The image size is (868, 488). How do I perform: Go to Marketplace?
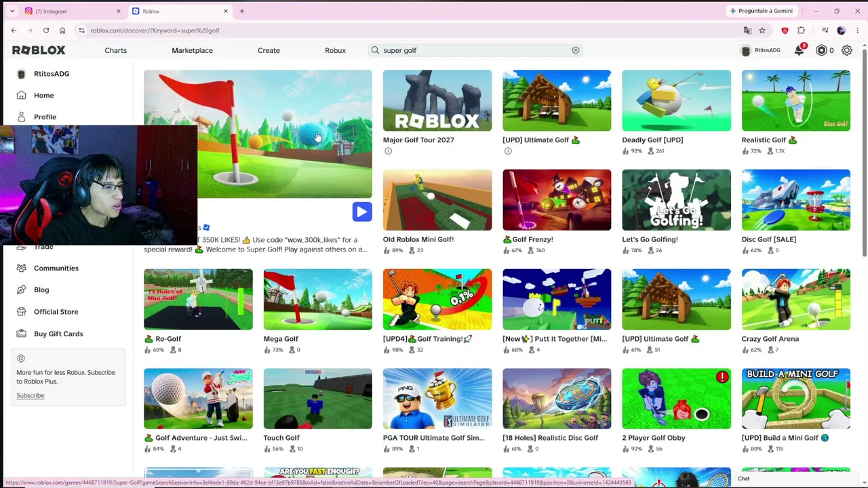(192, 50)
